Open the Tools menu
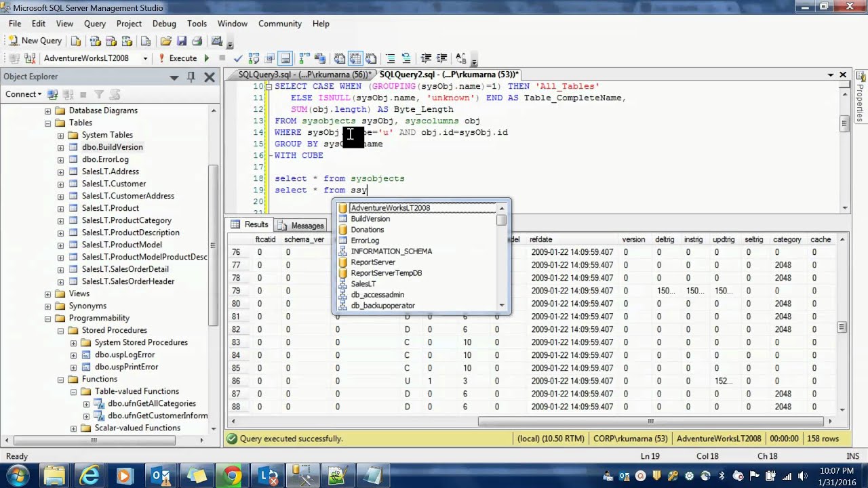The width and height of the screenshot is (868, 488). [197, 23]
